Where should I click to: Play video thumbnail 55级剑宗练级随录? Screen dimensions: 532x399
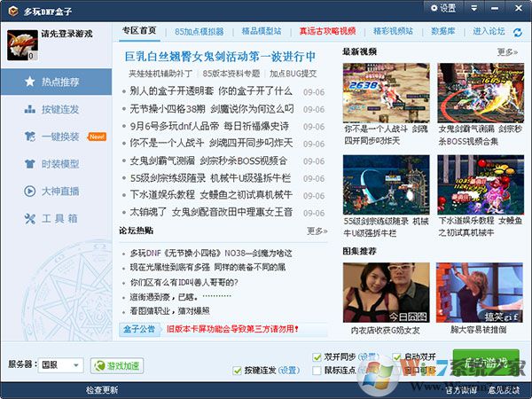386,185
